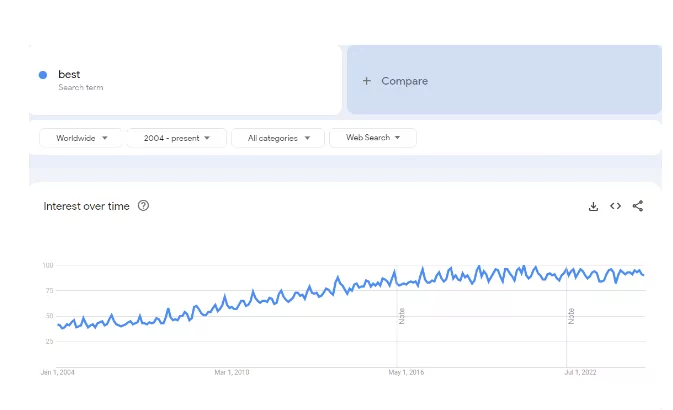Viewport: 673px width, 410px height.
Task: Click the plus icon in Compare box
Action: [x=367, y=81]
